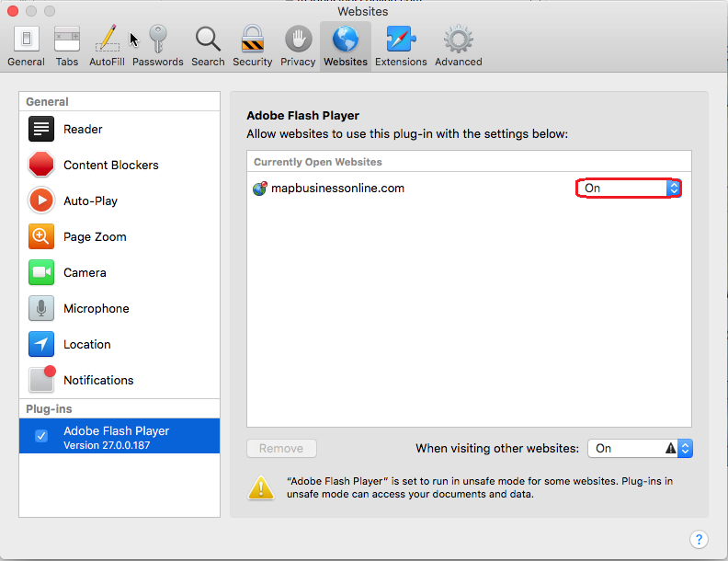Click the Camera label in sidebar
The image size is (728, 561).
85,272
